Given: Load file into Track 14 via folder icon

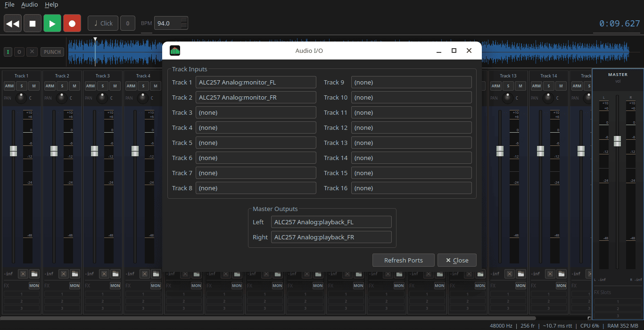Looking at the screenshot, I should [561, 274].
